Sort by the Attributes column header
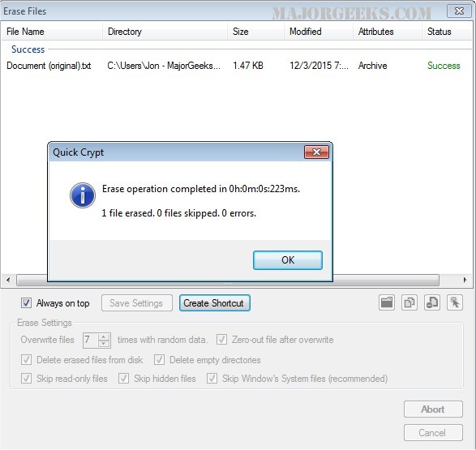This screenshot has height=450, width=476. pos(388,32)
